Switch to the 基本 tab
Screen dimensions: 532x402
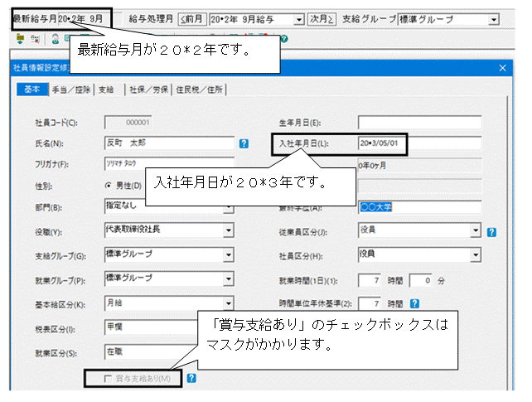32,90
